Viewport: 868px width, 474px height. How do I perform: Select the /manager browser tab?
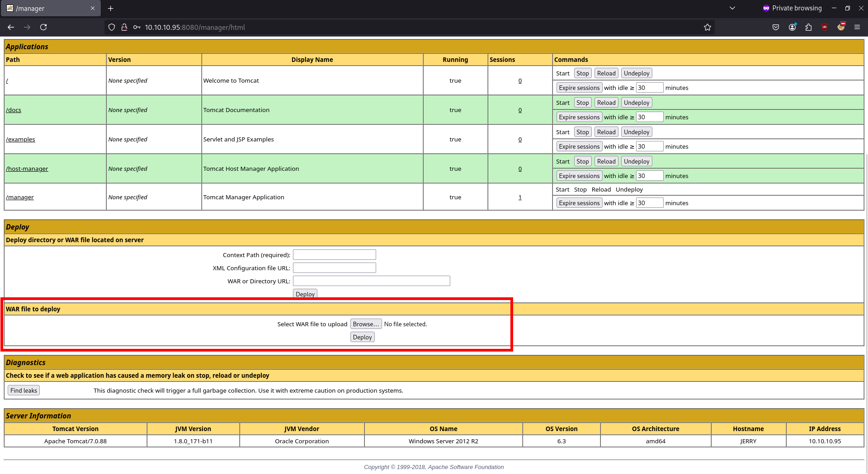[x=51, y=8]
